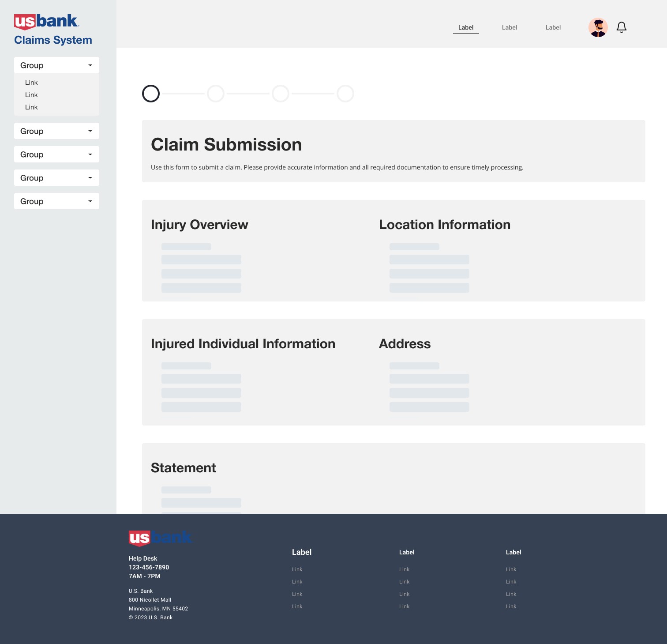Open third Link under expanded Group
The width and height of the screenshot is (667, 644).
point(31,107)
